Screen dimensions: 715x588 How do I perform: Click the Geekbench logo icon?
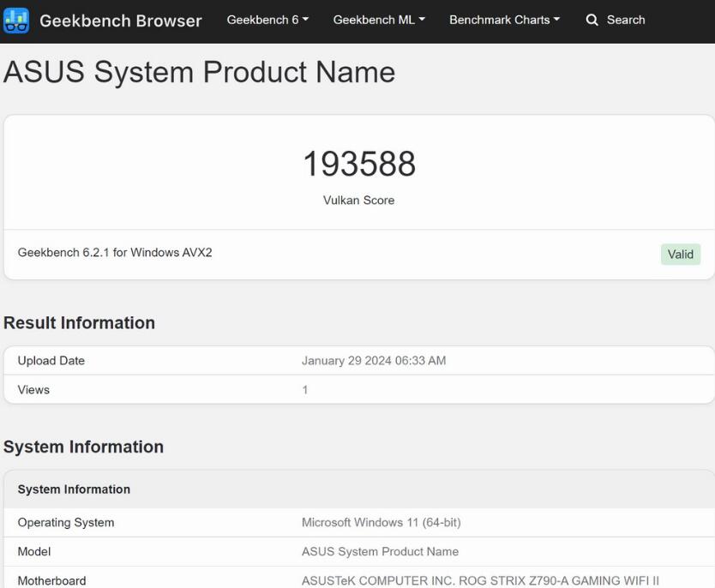click(16, 21)
